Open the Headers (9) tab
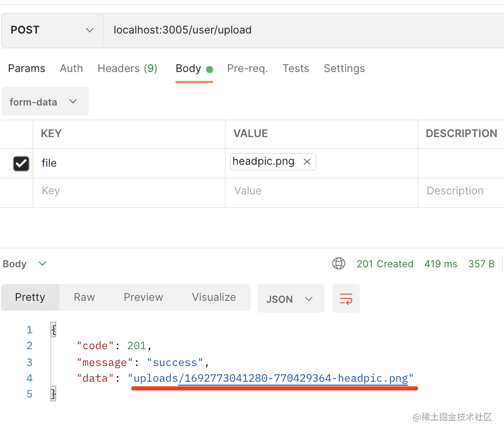This screenshot has width=504, height=434. pos(127,69)
